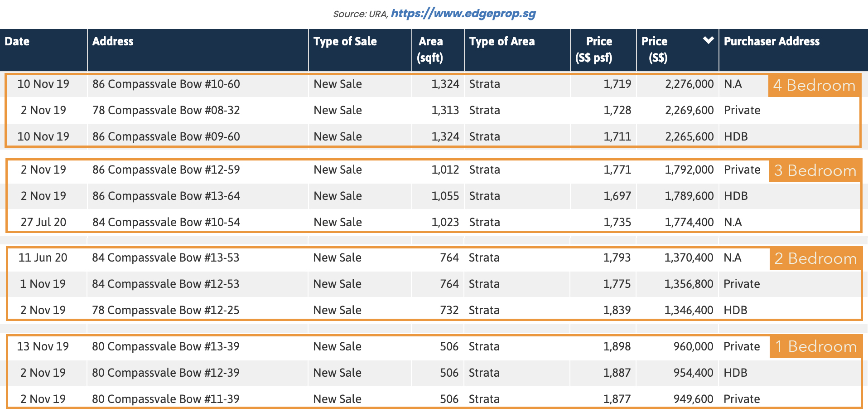Image resolution: width=868 pixels, height=413 pixels.
Task: Click the date 1 Nov 19
Action: [43, 284]
